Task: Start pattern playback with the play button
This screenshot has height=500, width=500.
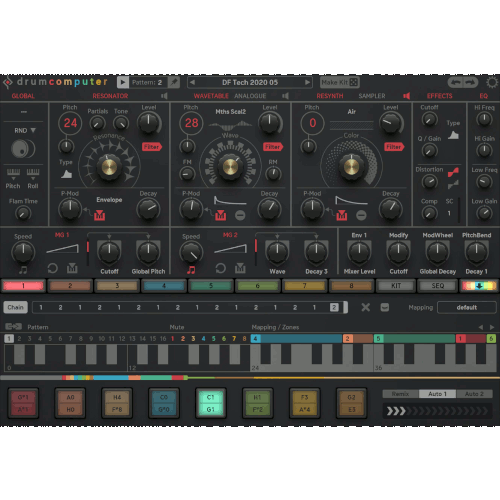Action: (x=123, y=82)
